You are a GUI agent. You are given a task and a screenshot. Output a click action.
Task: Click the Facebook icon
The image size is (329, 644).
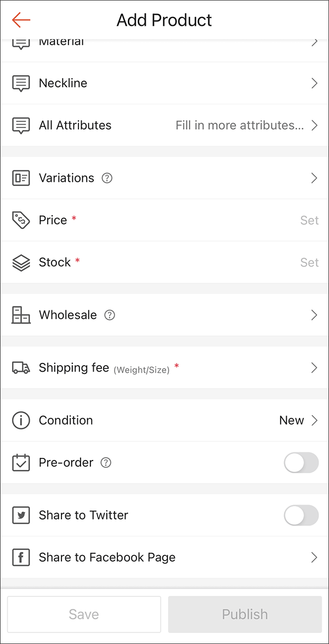point(20,557)
